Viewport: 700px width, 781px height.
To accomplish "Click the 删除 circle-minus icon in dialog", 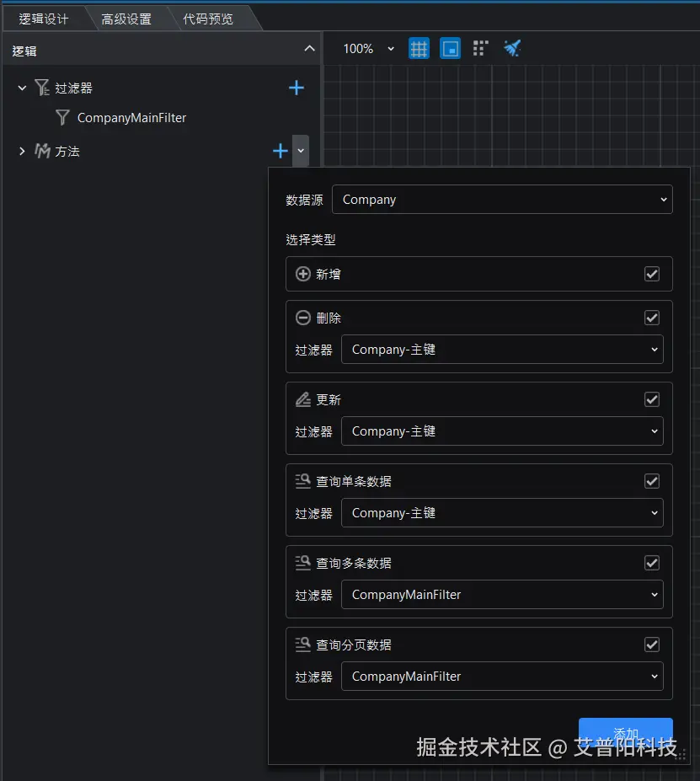I will pyautogui.click(x=302, y=318).
